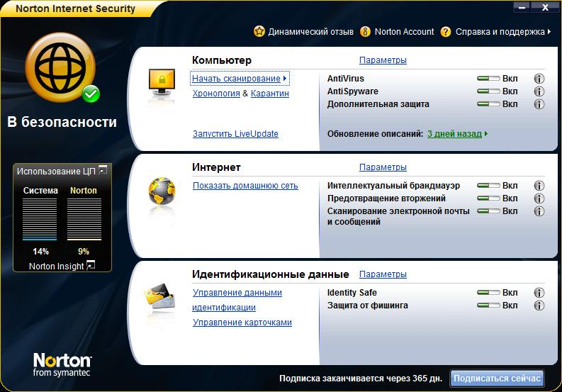Click the green checkmark status badge
The height and width of the screenshot is (392, 562).
pyautogui.click(x=91, y=94)
